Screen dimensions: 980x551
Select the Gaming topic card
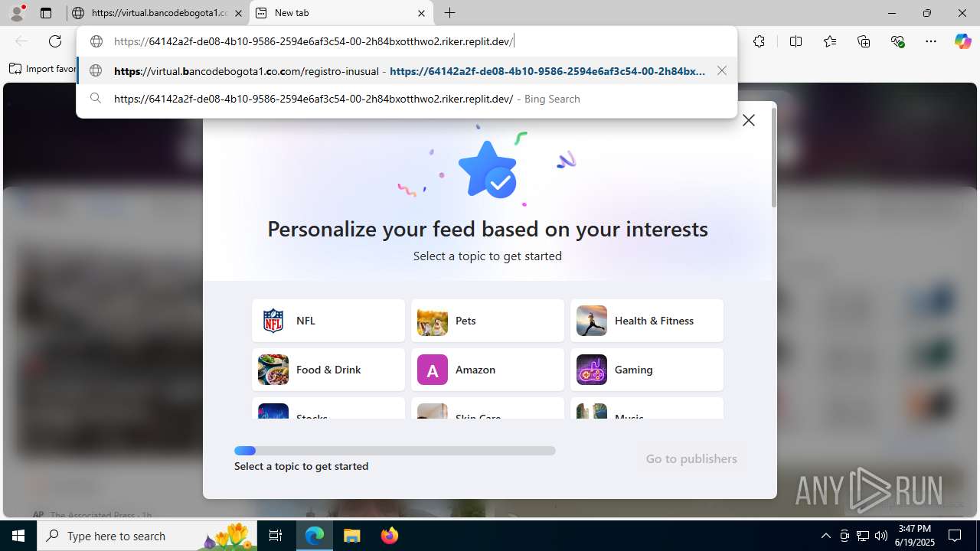click(x=647, y=370)
